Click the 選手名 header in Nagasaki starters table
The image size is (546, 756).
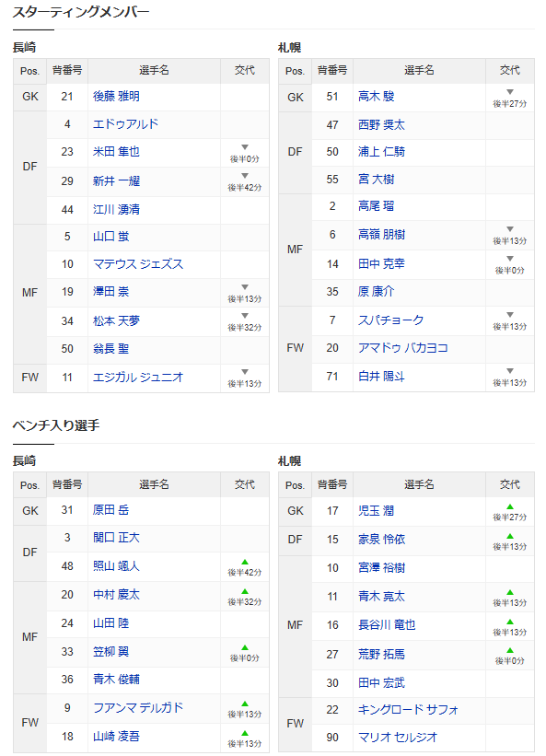(154, 70)
